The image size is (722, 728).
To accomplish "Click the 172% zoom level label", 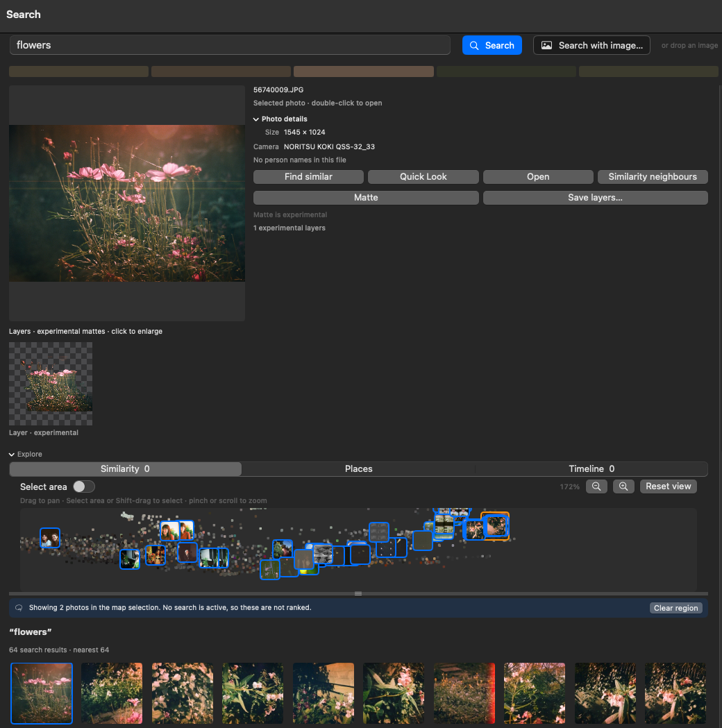I will click(x=570, y=487).
